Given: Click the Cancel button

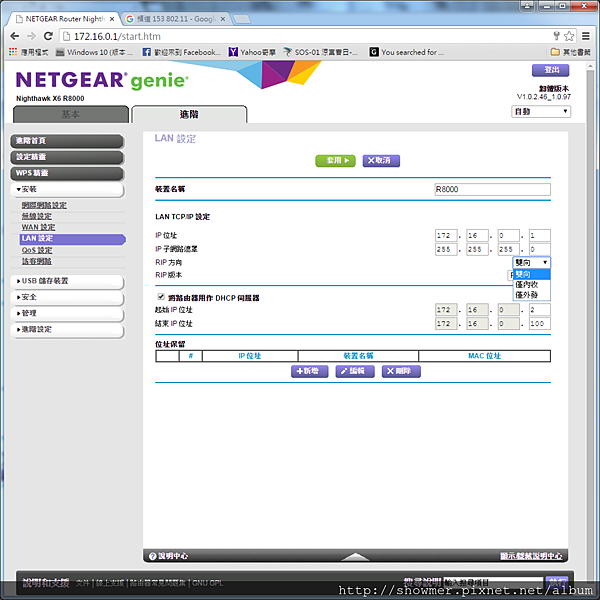Looking at the screenshot, I should 381,161.
